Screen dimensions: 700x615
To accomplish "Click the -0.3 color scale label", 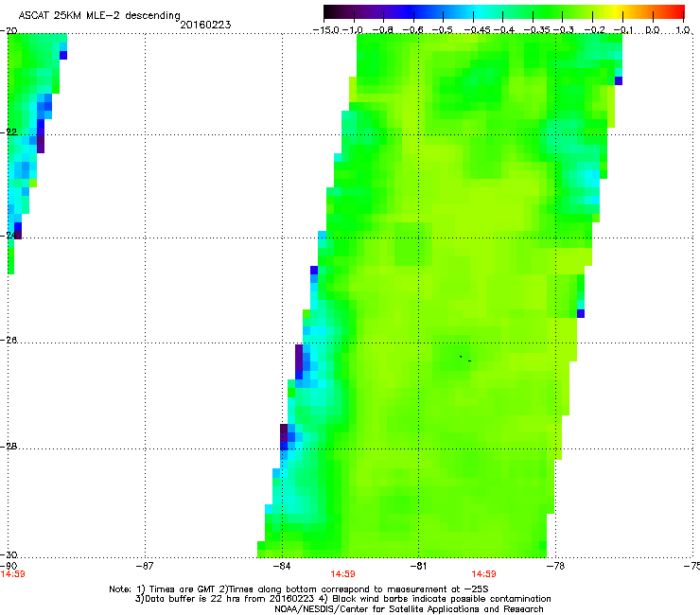I will point(564,30).
